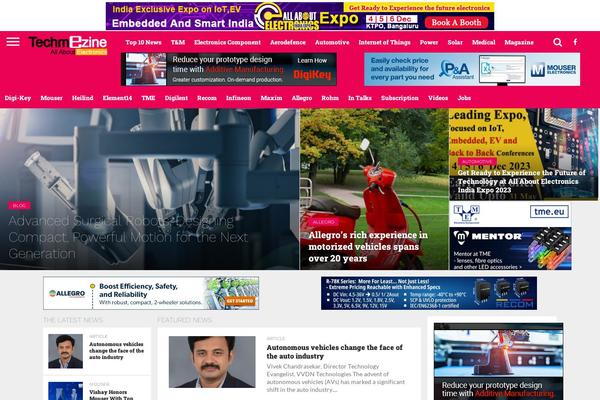Screen dimensions: 600x400
Task: Open the Allegro sub-menu link
Action: 302,98
